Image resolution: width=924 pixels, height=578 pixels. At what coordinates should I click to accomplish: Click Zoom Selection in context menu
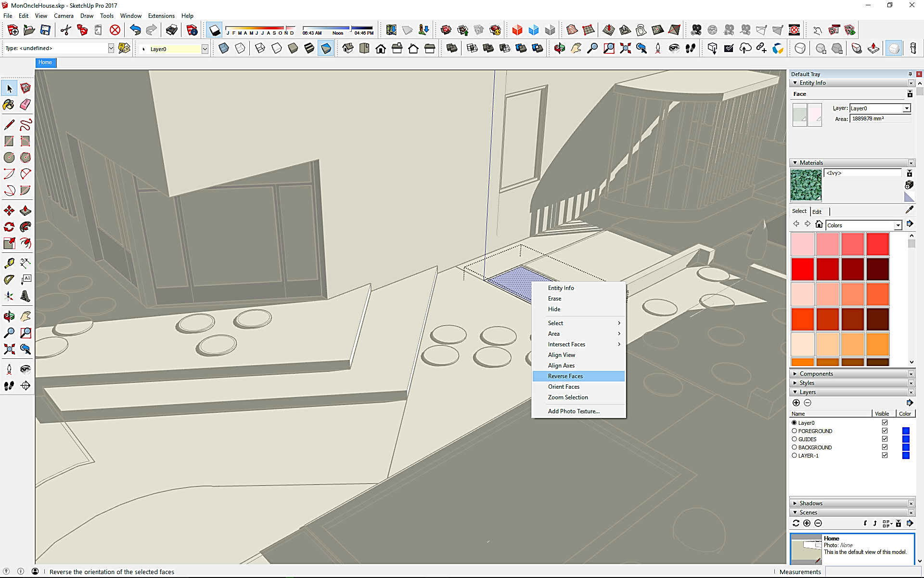578,397
